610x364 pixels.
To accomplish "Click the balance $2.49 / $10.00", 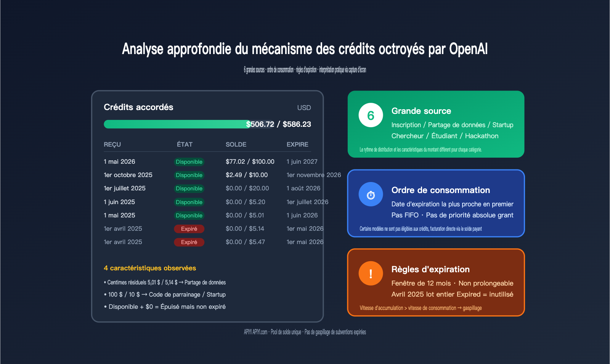I will coord(247,175).
